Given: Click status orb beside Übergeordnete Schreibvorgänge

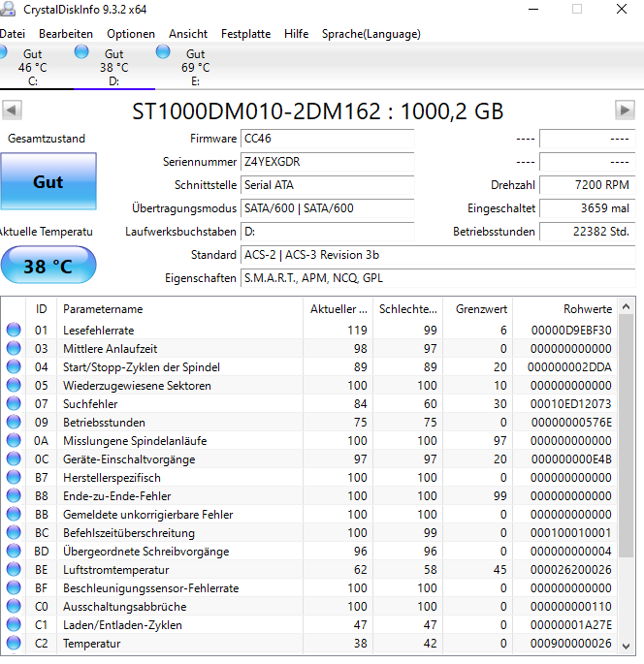Looking at the screenshot, I should (14, 551).
